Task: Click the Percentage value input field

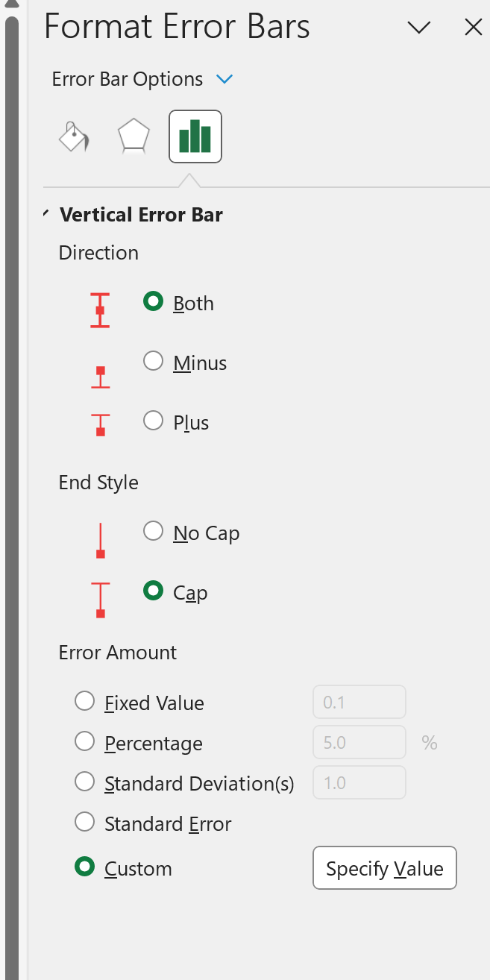Action: tap(359, 741)
